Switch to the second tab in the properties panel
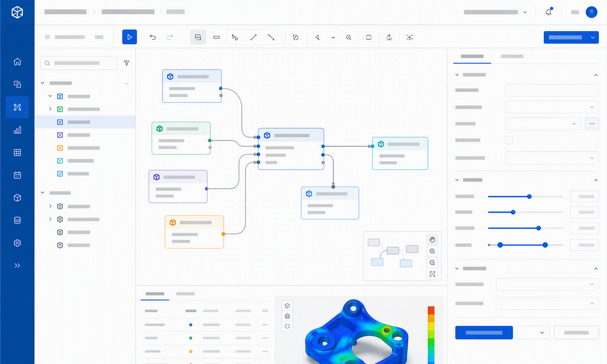This screenshot has height=364, width=607. (x=512, y=57)
